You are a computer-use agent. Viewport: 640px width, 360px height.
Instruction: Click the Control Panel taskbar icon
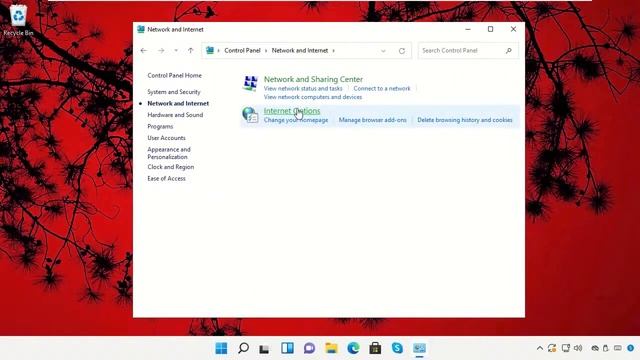419,348
